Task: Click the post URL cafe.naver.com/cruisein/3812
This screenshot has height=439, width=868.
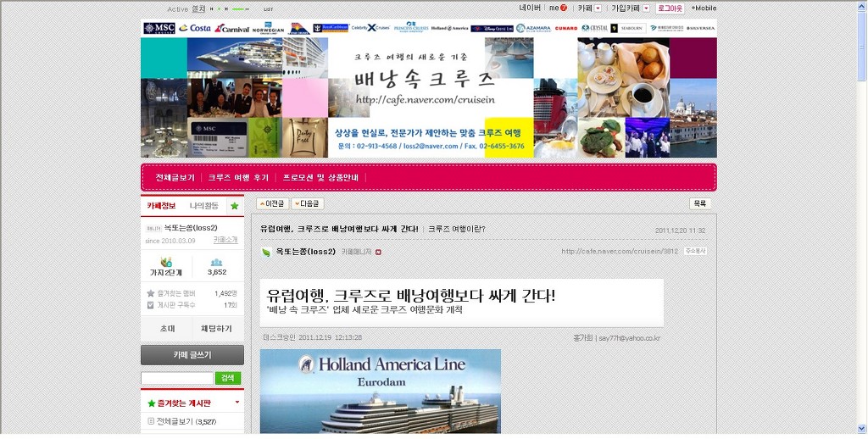Action: [x=620, y=252]
